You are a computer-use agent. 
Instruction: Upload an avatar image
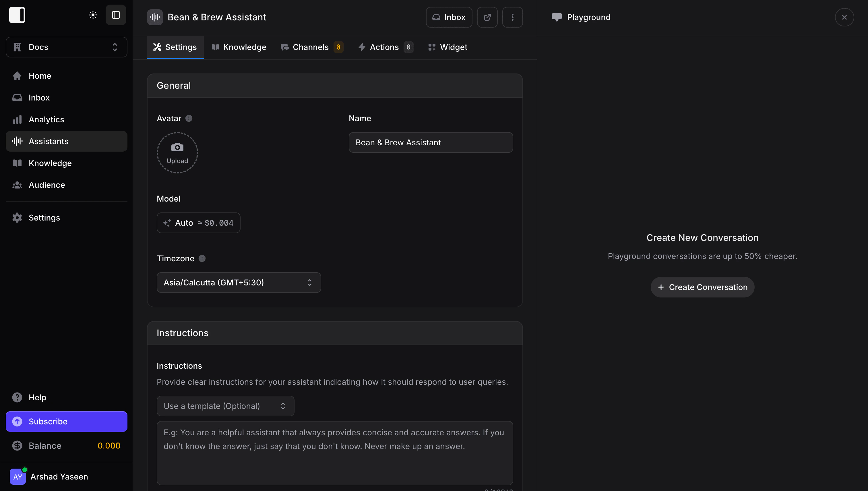point(177,152)
